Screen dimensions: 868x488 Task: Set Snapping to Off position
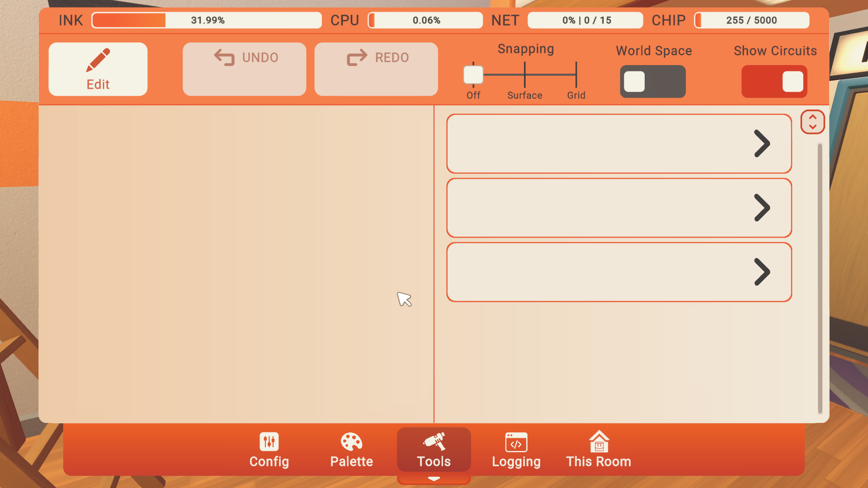pos(473,75)
